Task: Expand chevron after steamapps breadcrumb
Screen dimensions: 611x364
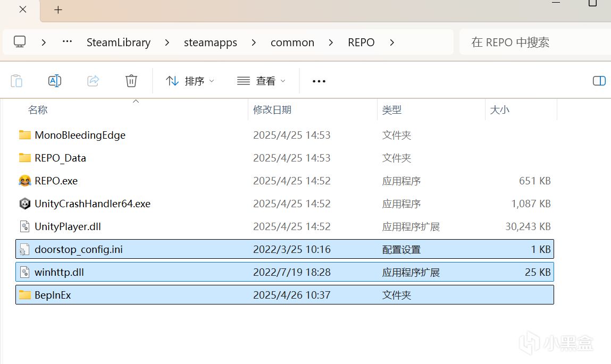Action: point(254,42)
